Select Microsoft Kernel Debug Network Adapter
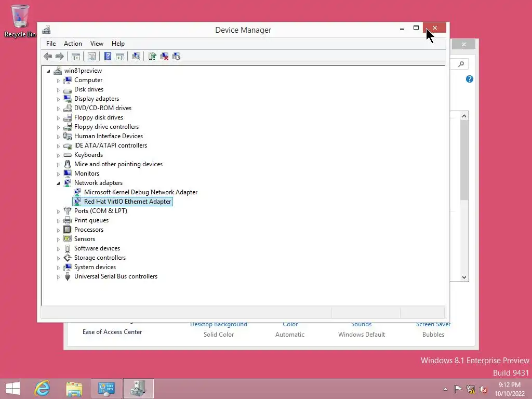The width and height of the screenshot is (532, 399). 140,192
